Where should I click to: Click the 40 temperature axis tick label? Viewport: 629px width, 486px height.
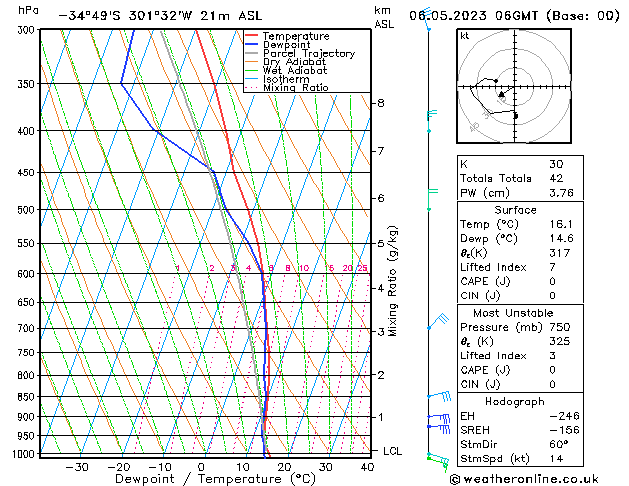click(x=367, y=467)
